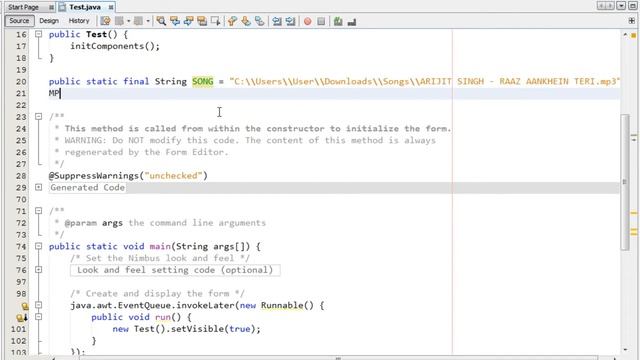Click gutter annotation on run() line
The width and height of the screenshot is (640, 360).
[x=22, y=317]
